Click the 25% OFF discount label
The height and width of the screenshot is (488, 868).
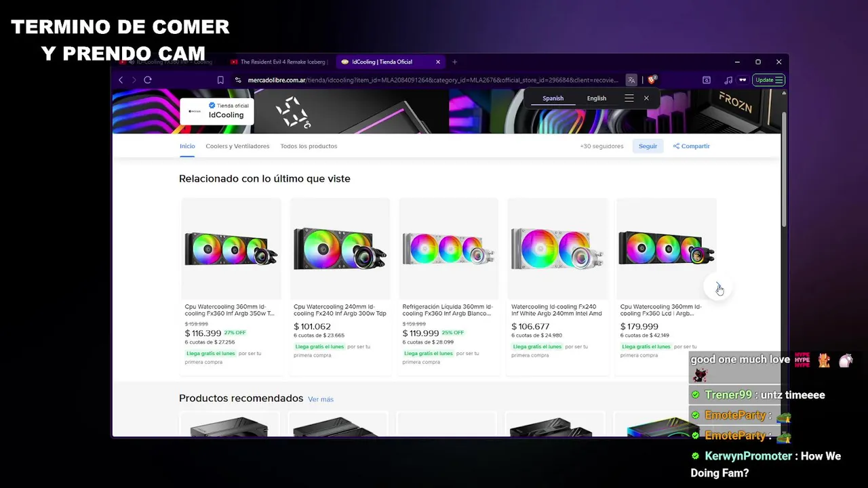[x=453, y=333]
